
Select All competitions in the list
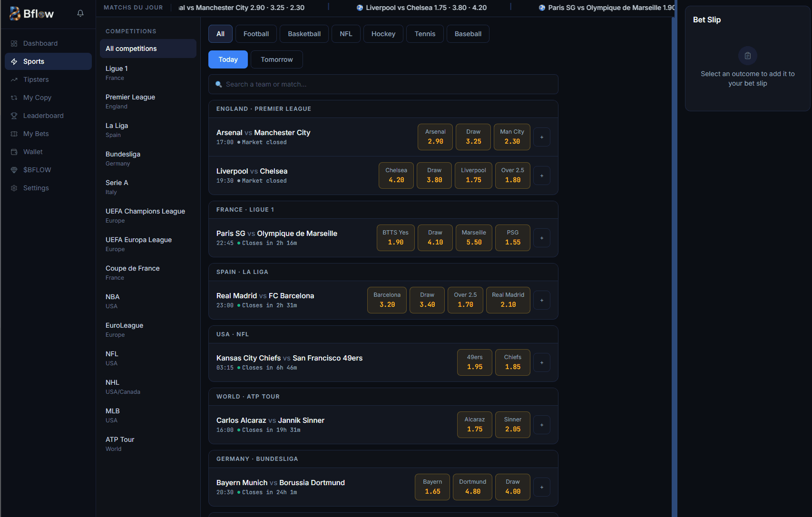(148, 49)
